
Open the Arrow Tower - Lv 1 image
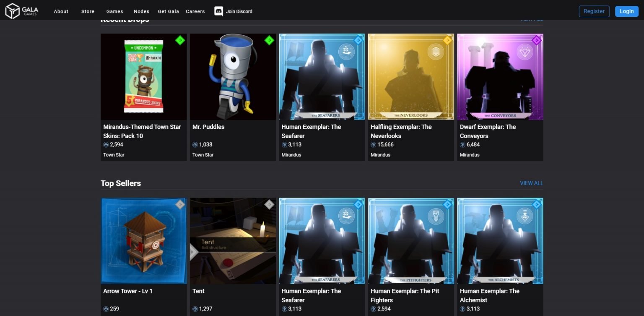(x=144, y=241)
